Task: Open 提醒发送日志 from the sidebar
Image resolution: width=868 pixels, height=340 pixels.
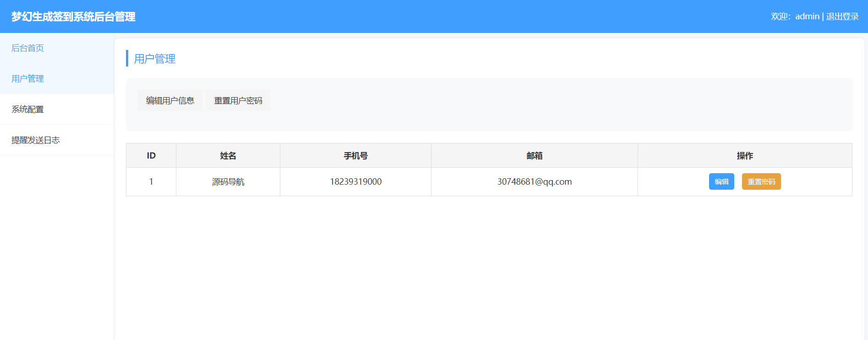Action: click(x=36, y=140)
